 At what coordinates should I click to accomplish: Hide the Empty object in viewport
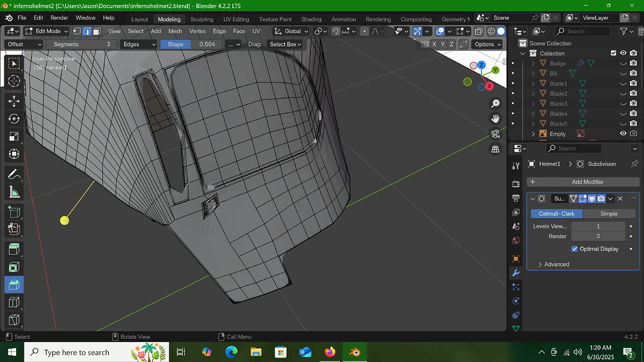tap(623, 134)
